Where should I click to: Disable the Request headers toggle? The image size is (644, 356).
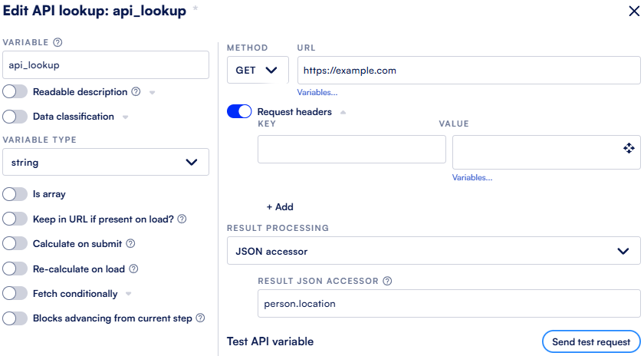coord(239,111)
